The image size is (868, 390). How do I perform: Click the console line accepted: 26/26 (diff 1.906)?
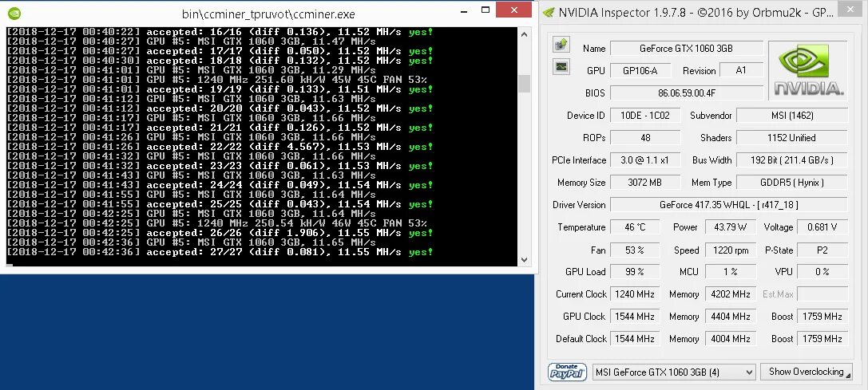point(220,233)
